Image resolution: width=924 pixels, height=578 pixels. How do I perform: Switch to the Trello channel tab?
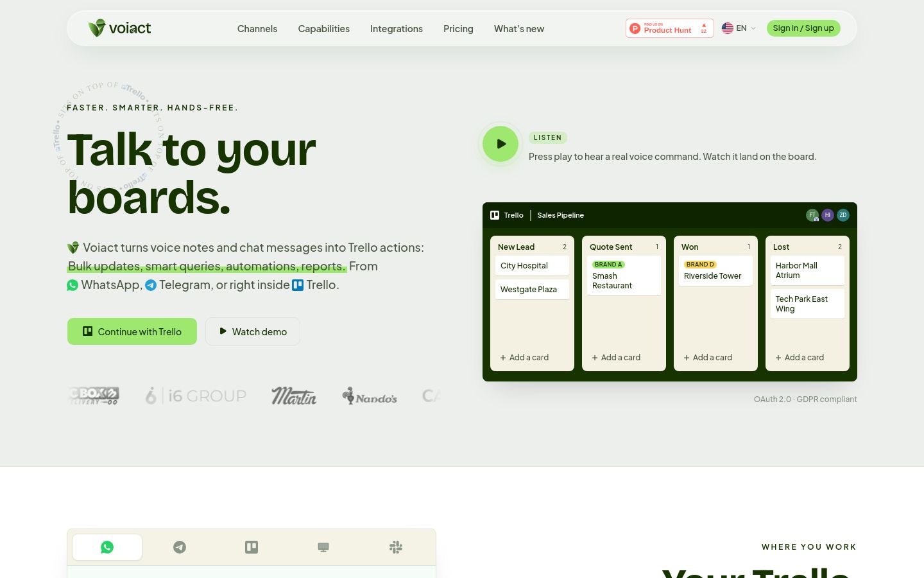tap(252, 547)
